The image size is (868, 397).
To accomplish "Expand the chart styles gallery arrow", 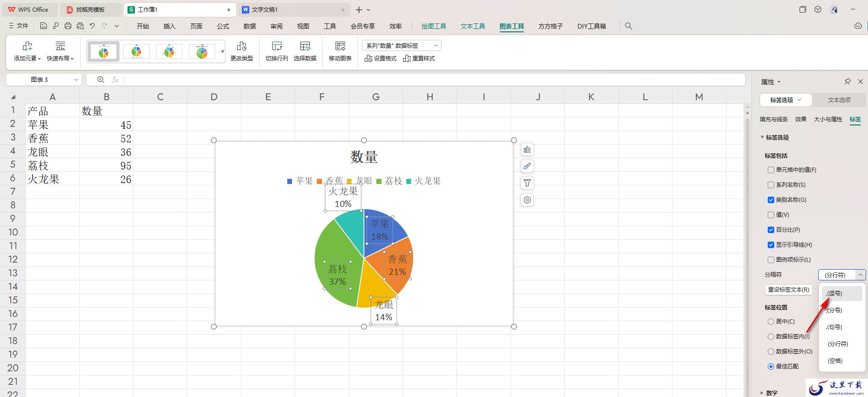I will click(x=223, y=51).
